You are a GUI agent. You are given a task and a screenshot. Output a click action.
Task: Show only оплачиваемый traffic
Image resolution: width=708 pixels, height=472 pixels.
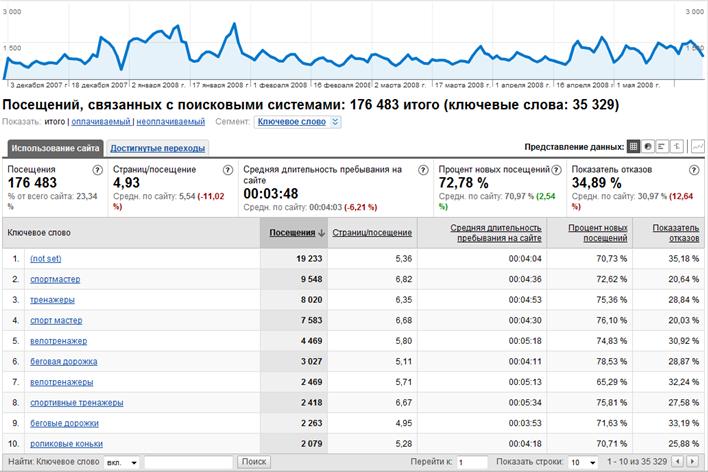pyautogui.click(x=103, y=122)
